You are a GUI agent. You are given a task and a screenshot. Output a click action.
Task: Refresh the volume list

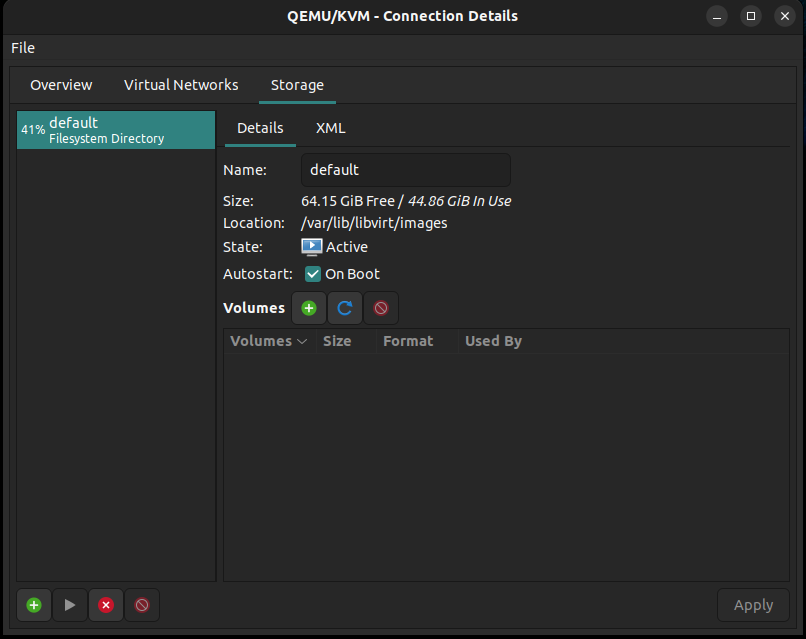[344, 308]
